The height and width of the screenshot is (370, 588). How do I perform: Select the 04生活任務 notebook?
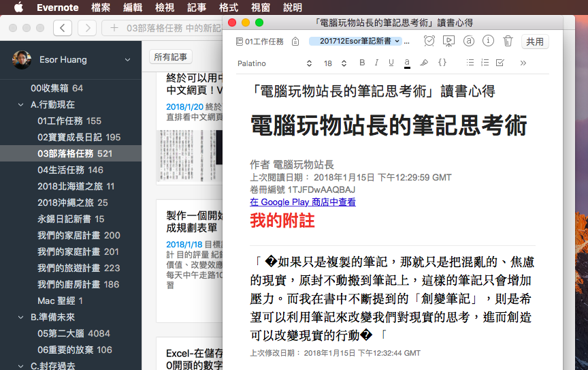[x=71, y=170]
